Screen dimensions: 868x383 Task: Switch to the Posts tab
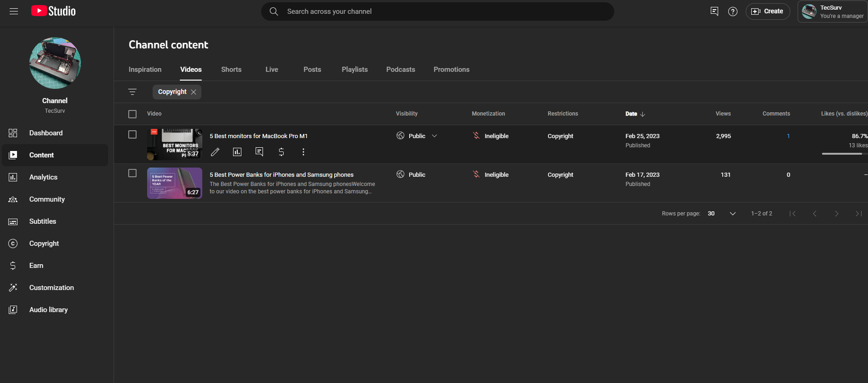pos(312,70)
